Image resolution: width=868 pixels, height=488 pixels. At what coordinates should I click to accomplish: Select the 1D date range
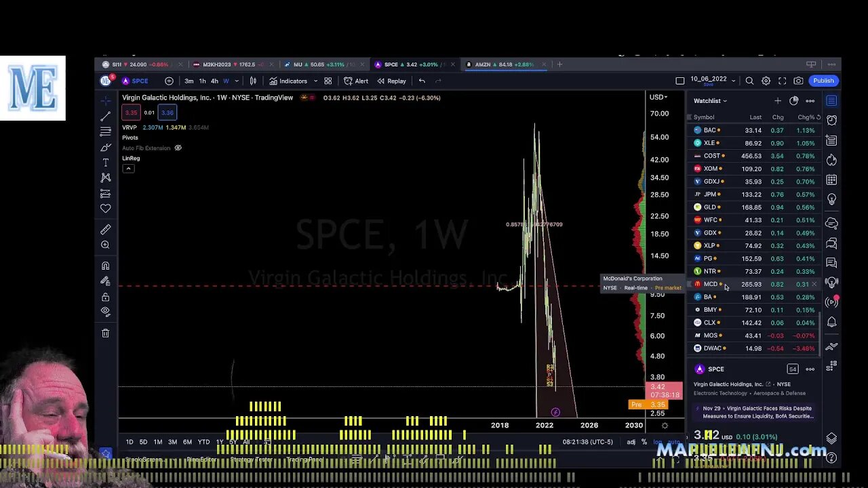pos(129,442)
